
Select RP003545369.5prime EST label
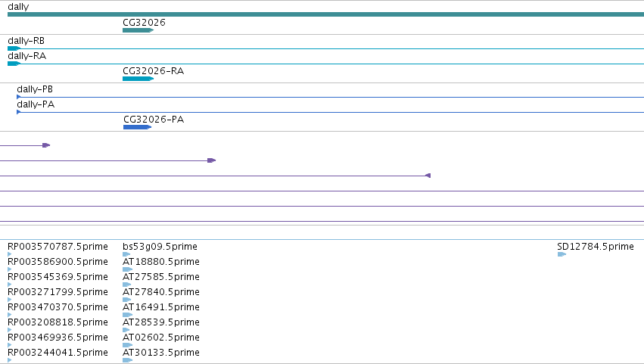tap(58, 277)
